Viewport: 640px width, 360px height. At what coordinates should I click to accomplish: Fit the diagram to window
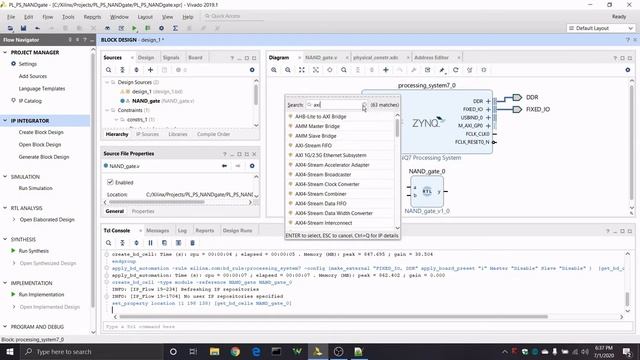[302, 70]
